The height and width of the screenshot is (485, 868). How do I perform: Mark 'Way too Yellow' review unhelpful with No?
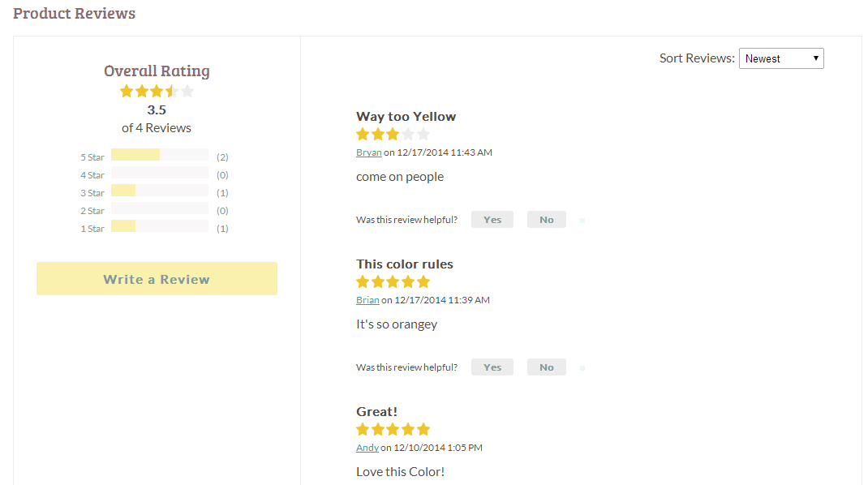pos(546,220)
